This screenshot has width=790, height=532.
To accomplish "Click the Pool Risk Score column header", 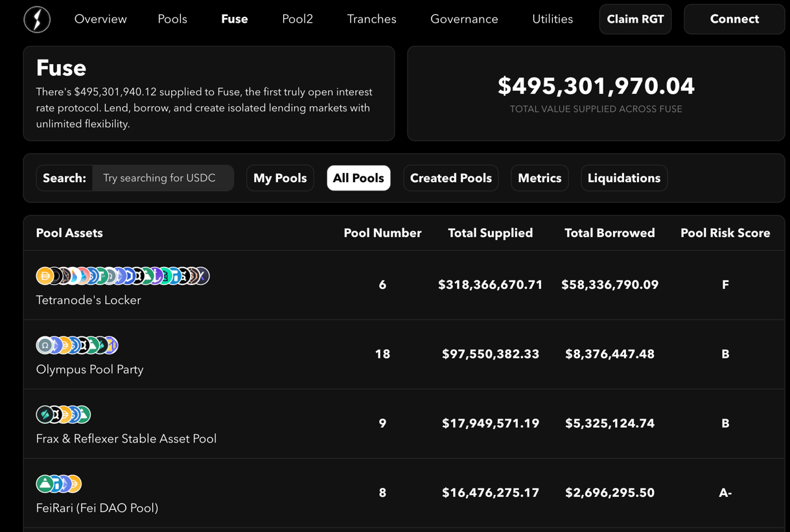I will 725,233.
